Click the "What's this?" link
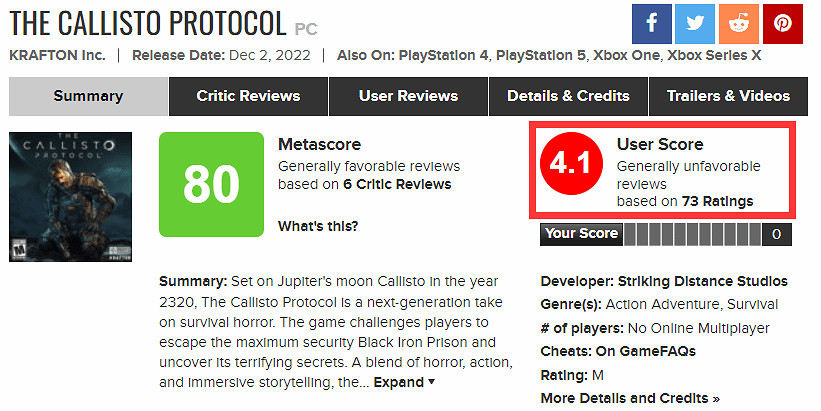821x411 pixels. click(317, 226)
